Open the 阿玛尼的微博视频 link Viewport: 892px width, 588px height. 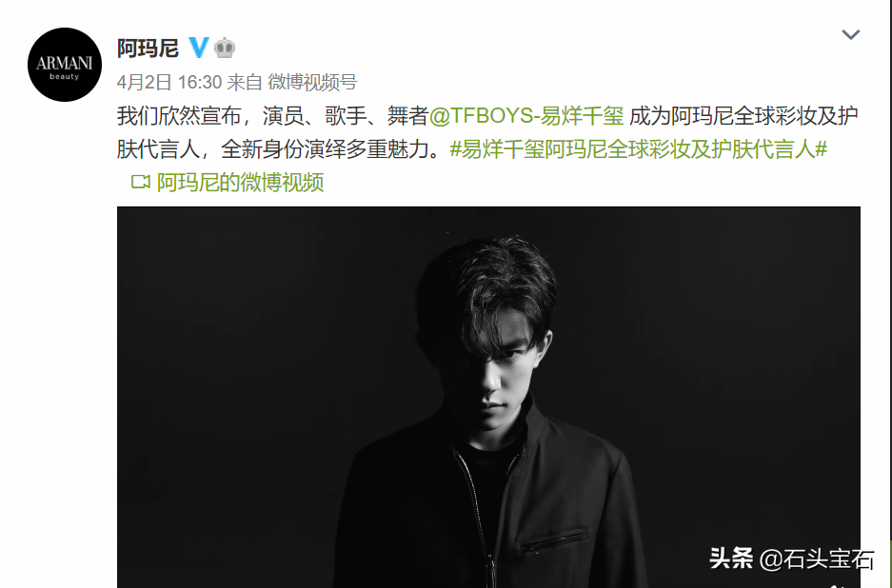pyautogui.click(x=240, y=183)
